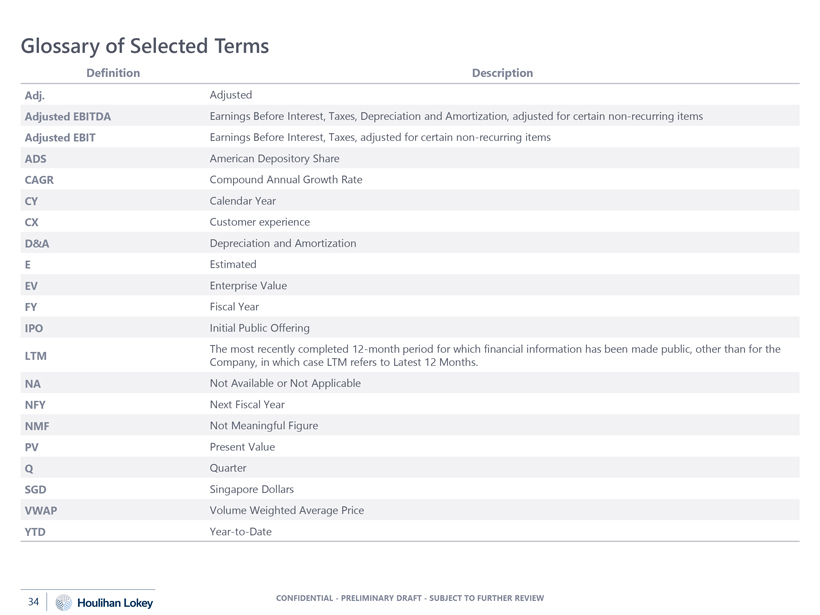The image size is (820, 615).
Task: Click the Description column header
Action: 503,73
